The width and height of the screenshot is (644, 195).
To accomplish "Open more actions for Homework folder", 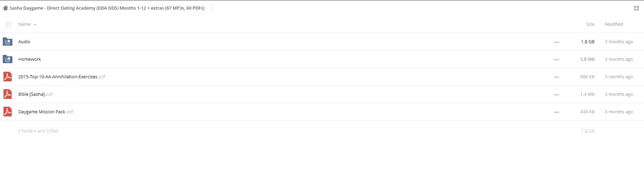I will (556, 60).
